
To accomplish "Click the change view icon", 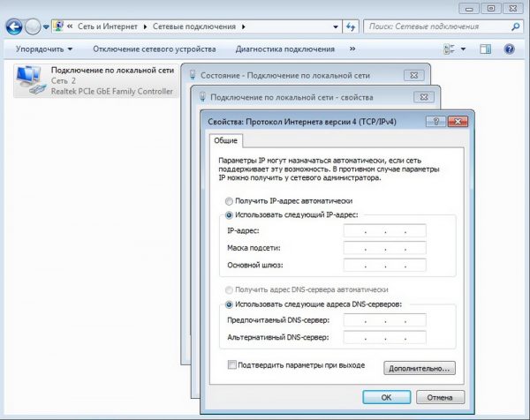I will pyautogui.click(x=450, y=49).
